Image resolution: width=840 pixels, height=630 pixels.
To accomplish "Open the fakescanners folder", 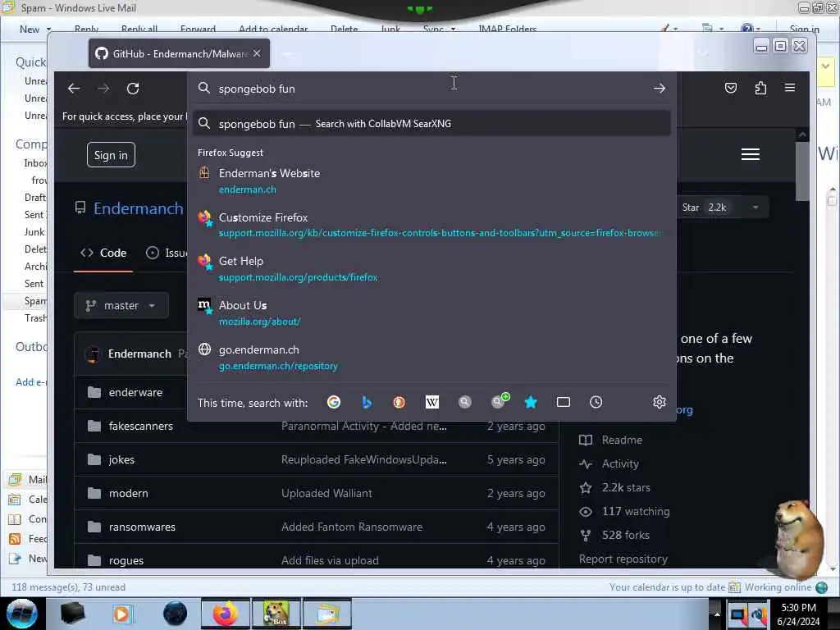I will (x=141, y=427).
